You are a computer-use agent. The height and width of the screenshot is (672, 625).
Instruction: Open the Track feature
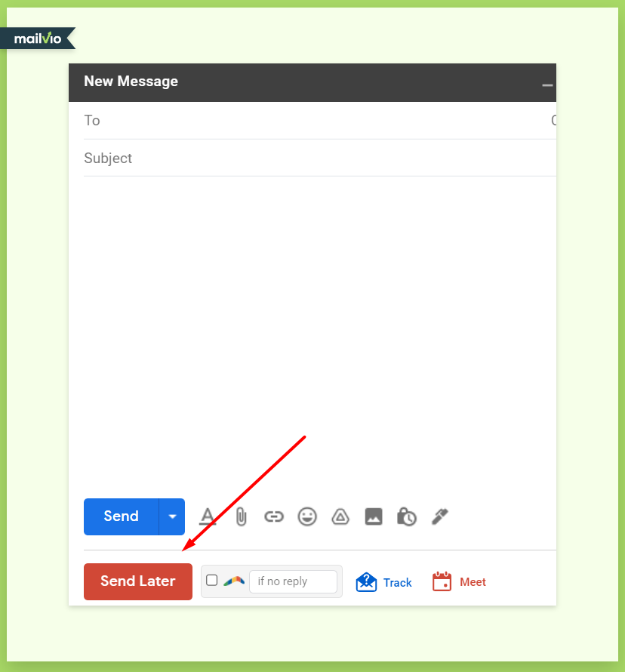[384, 582]
